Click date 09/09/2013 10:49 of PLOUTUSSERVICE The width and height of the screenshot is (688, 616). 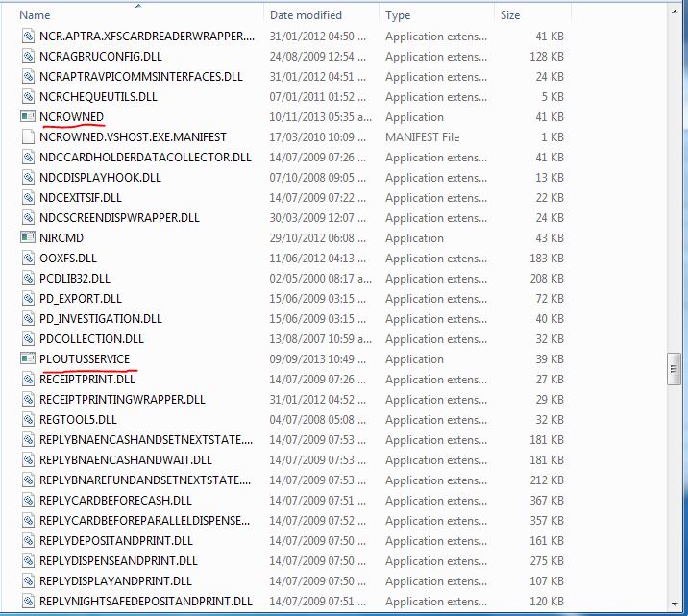pos(318,358)
